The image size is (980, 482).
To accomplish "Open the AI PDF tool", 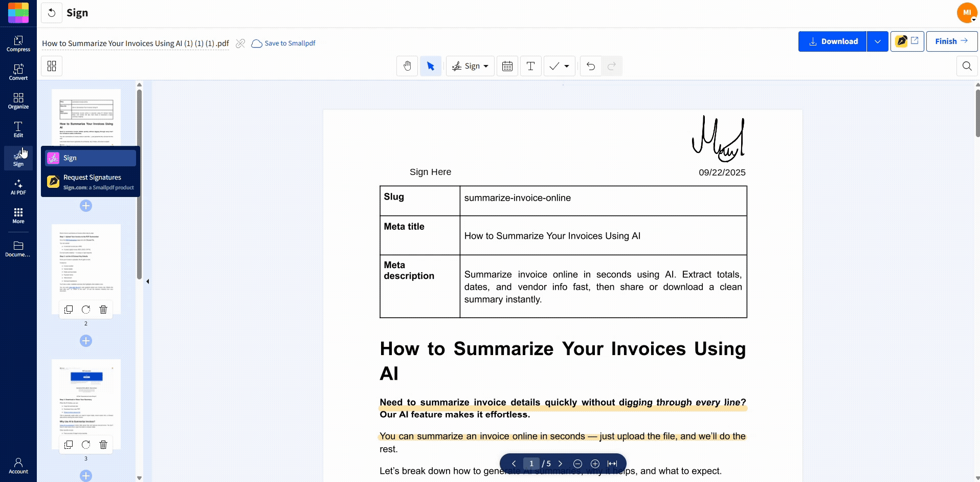I will pyautogui.click(x=18, y=187).
